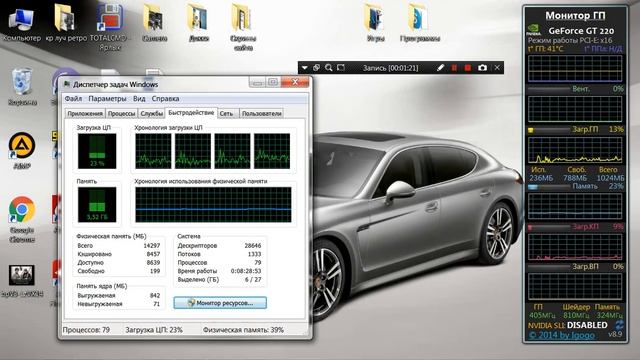Open the Параметры menu
This screenshot has width=640, height=360.
[107, 99]
